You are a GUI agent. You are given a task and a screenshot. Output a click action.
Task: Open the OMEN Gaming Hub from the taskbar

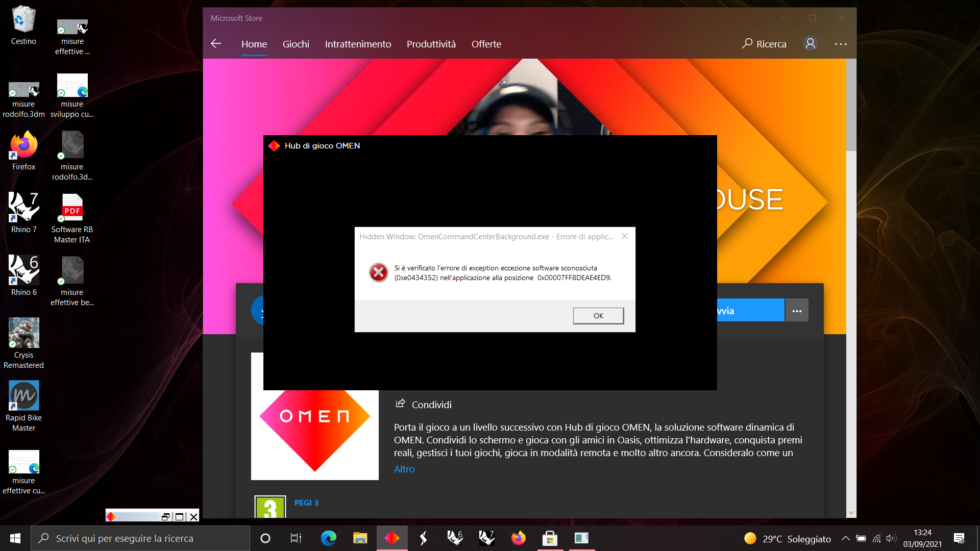(x=391, y=538)
